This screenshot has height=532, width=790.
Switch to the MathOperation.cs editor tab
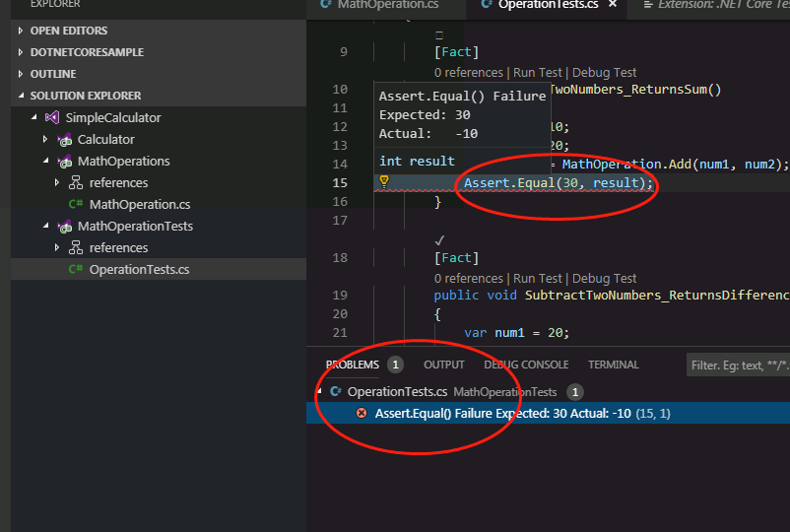tap(385, 5)
